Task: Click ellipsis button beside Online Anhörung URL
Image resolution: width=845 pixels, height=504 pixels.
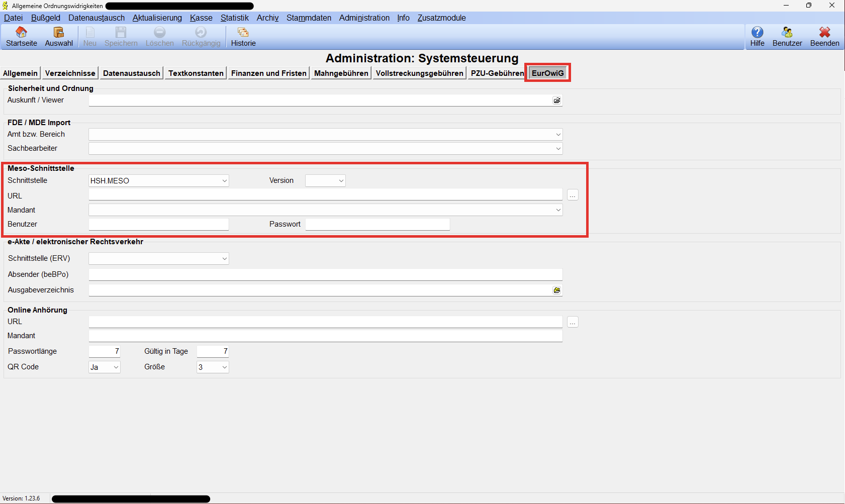Action: (x=573, y=322)
